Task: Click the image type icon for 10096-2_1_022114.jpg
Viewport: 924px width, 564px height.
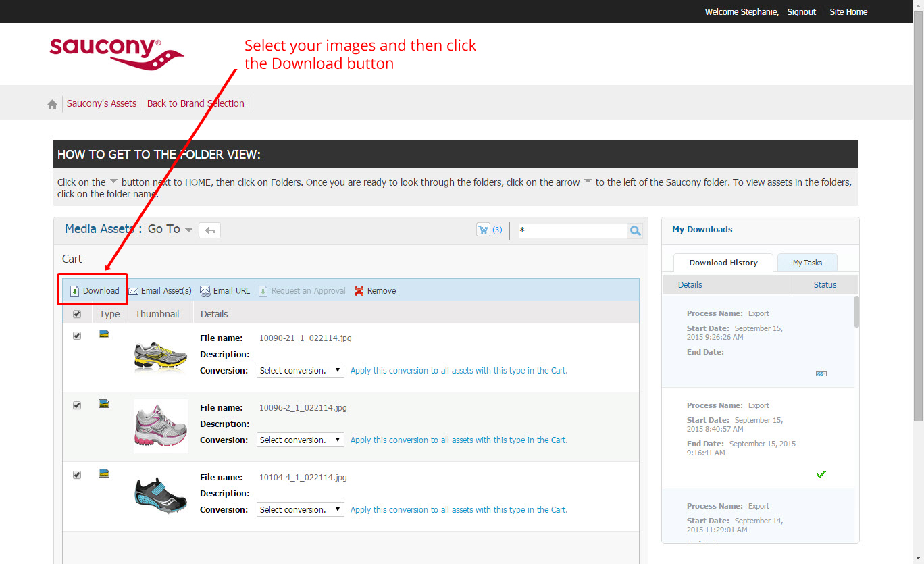Action: pos(104,403)
